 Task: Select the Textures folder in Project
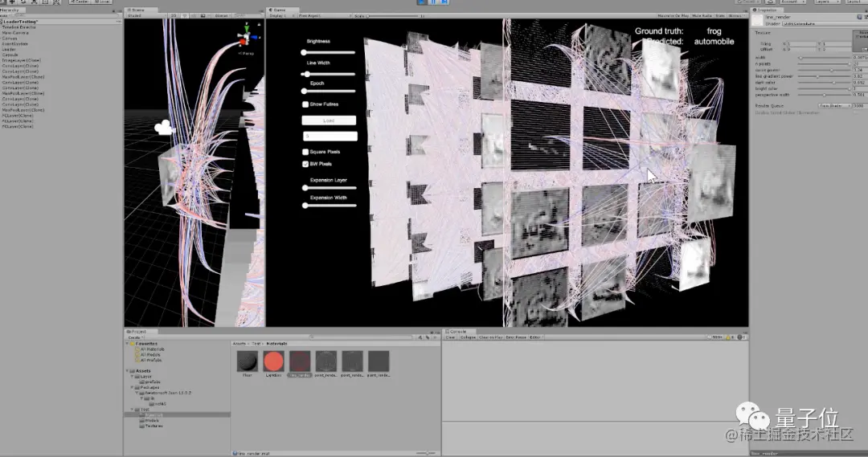pyautogui.click(x=154, y=426)
